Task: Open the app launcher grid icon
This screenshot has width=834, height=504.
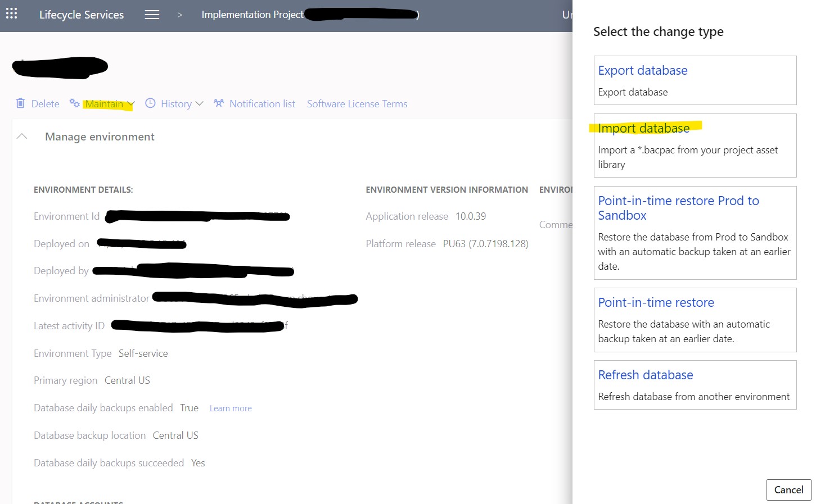Action: (x=12, y=13)
